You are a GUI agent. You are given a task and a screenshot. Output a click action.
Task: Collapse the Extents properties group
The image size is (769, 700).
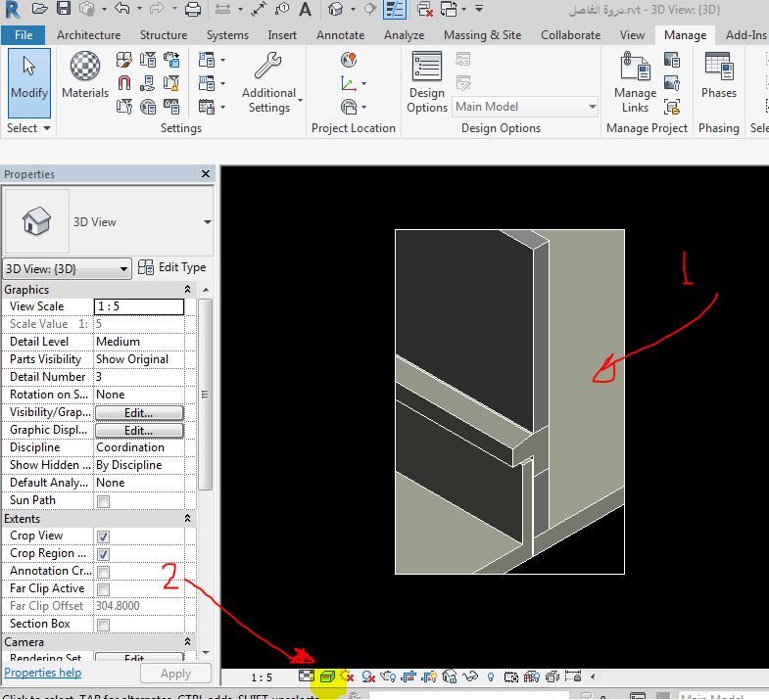click(x=187, y=518)
